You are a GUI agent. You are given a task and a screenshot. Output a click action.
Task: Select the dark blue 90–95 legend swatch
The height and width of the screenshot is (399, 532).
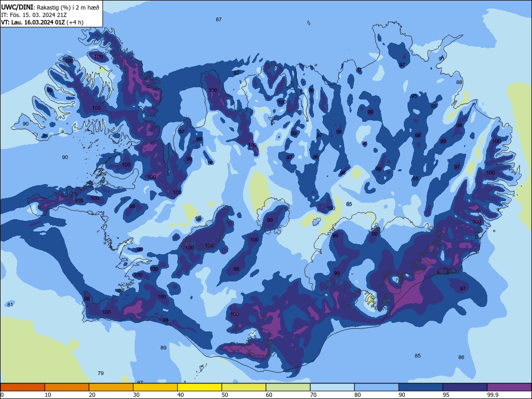[421, 387]
